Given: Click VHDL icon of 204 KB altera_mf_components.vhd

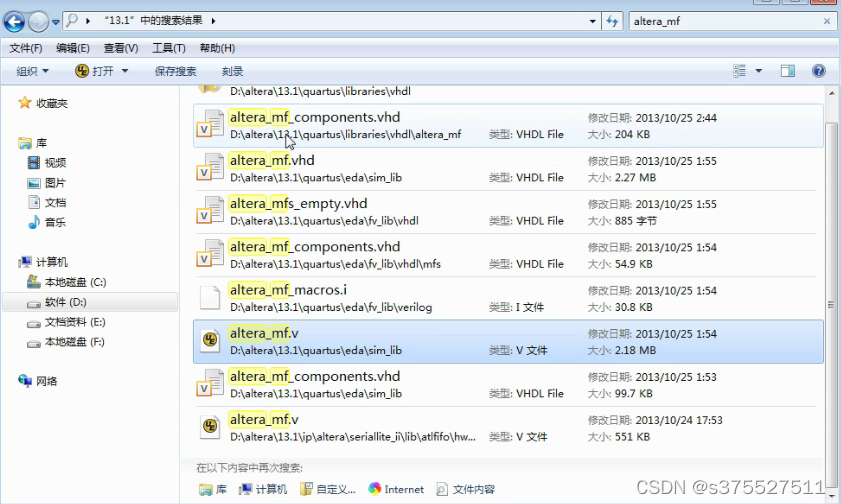Looking at the screenshot, I should (x=210, y=123).
